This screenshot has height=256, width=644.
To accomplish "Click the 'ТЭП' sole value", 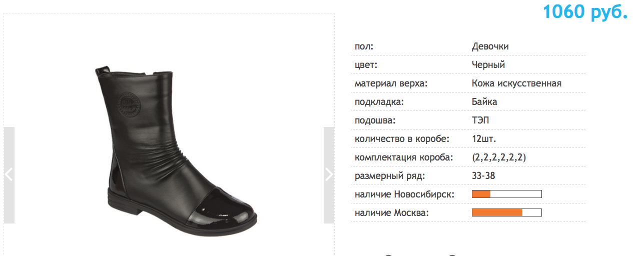I will 481,120.
